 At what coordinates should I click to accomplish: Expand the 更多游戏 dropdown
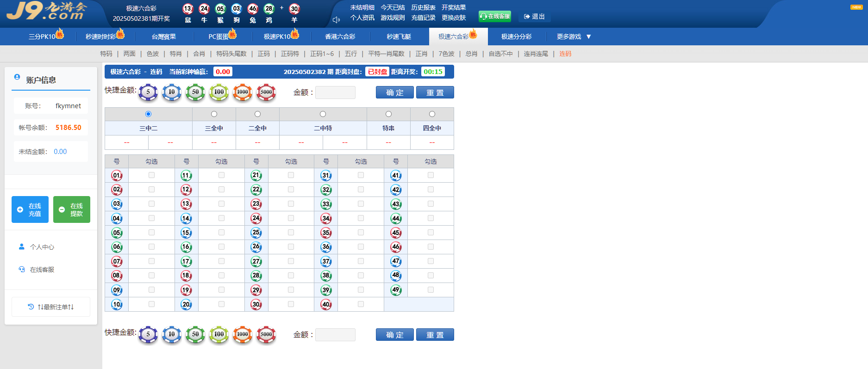(x=574, y=37)
